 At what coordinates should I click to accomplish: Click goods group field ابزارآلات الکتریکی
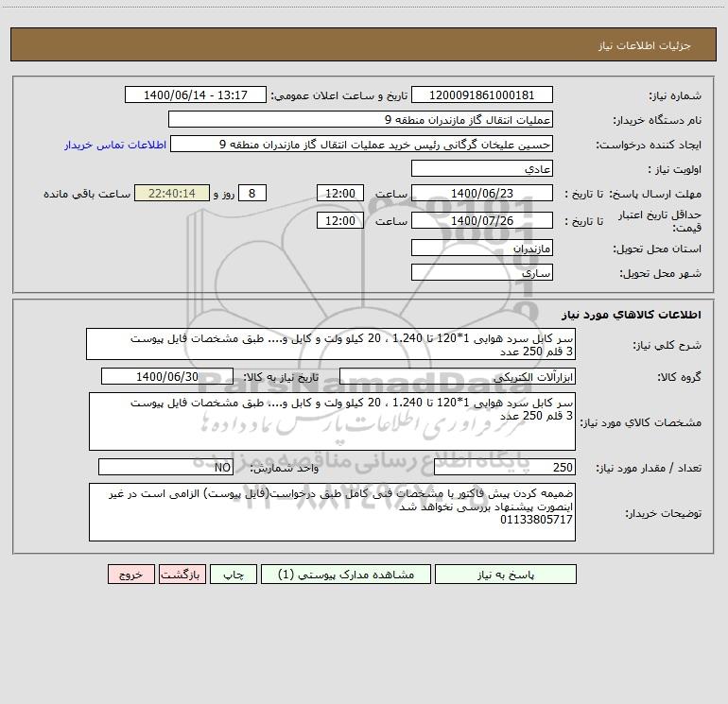tap(458, 376)
